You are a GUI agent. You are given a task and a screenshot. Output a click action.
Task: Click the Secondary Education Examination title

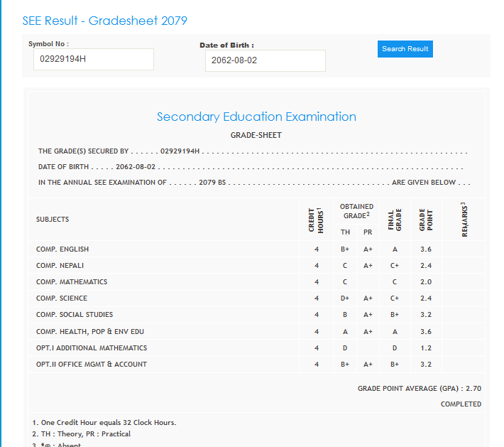pyautogui.click(x=256, y=117)
